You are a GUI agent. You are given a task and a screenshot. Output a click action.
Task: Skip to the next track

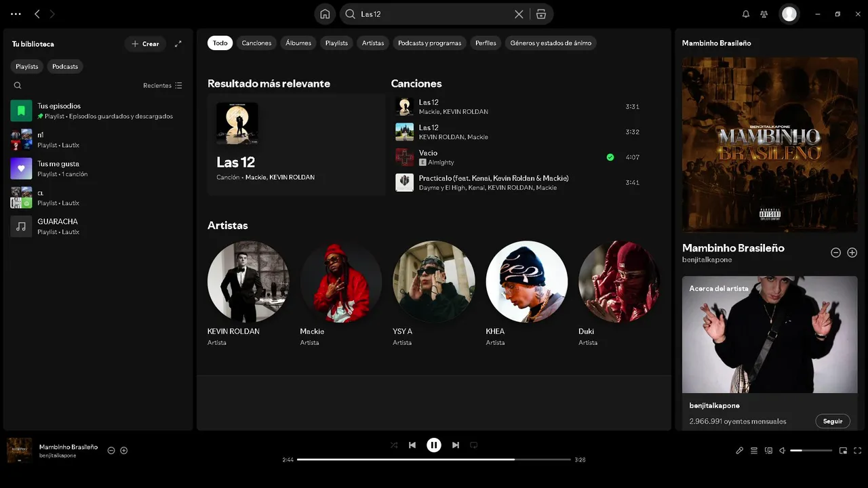(x=456, y=445)
